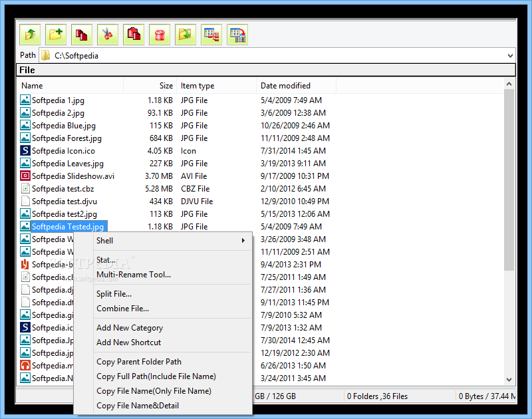Image resolution: width=532 pixels, height=419 pixels.
Task: Sort by the Date modified column header
Action: tap(296, 86)
